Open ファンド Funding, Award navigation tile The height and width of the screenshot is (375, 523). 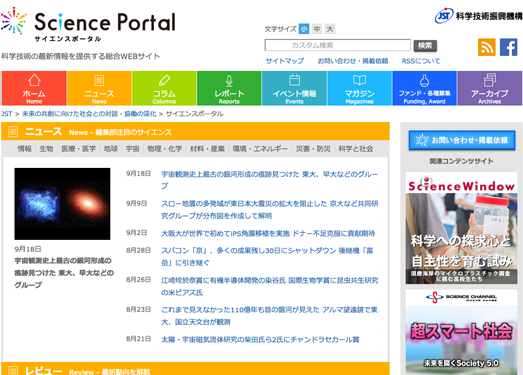[424, 88]
